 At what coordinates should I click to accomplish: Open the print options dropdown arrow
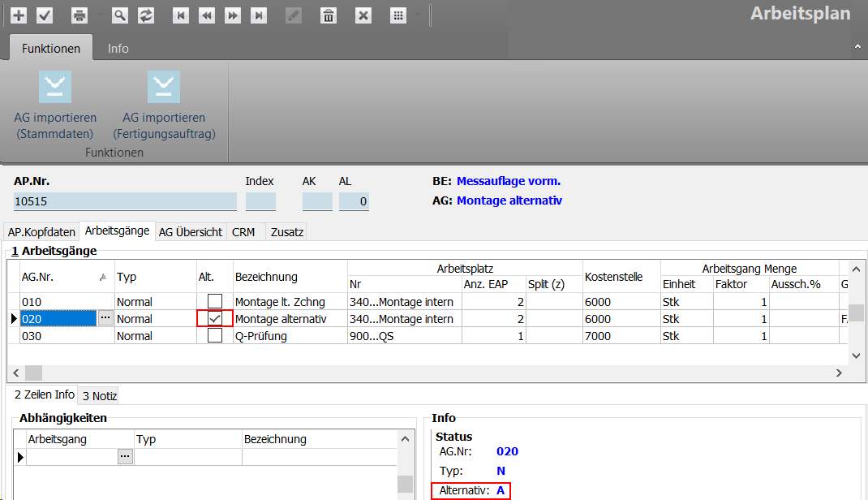point(100,15)
